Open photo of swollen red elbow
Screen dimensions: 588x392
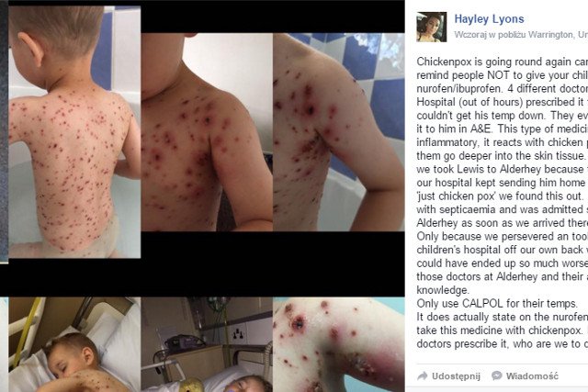pos(339,344)
